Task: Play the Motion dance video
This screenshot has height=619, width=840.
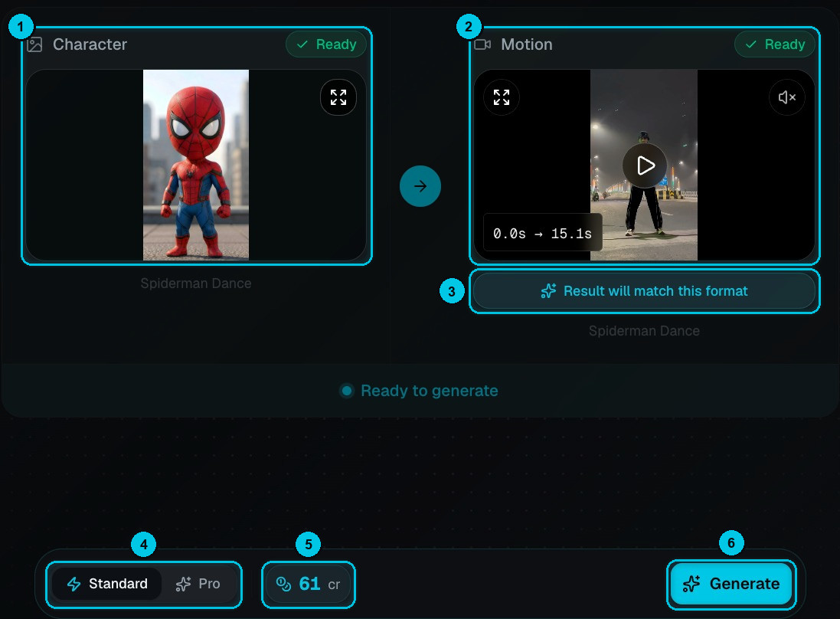Action: tap(645, 165)
